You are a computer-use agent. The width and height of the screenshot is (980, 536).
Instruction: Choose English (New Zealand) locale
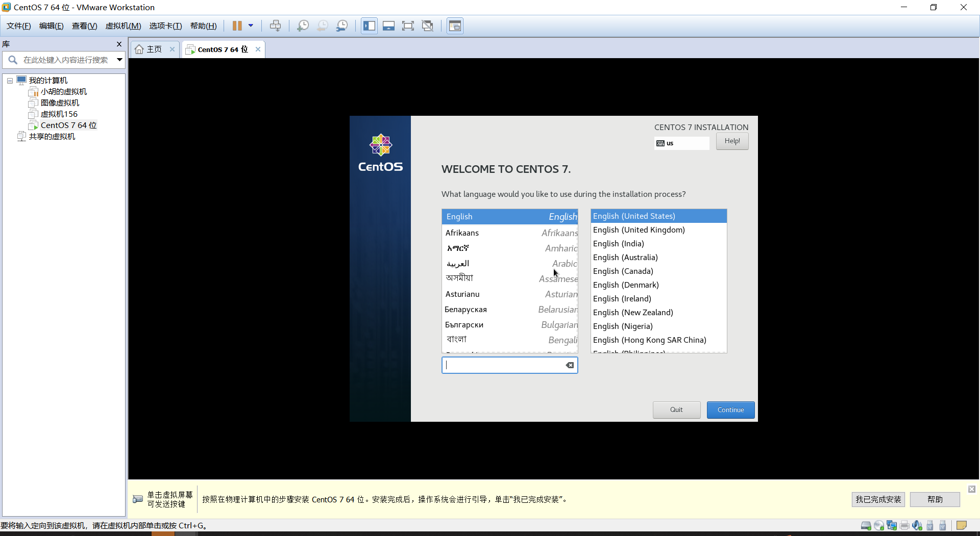tap(659, 313)
